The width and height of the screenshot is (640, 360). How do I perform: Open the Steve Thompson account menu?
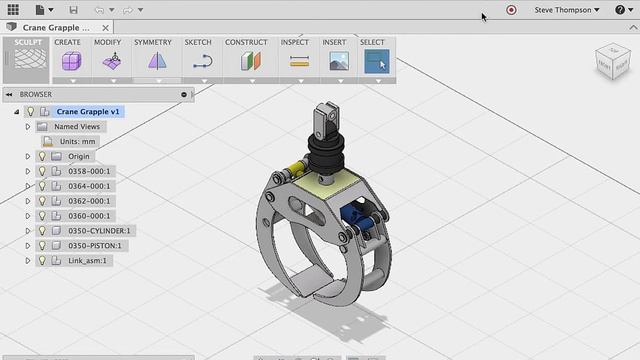click(x=567, y=10)
